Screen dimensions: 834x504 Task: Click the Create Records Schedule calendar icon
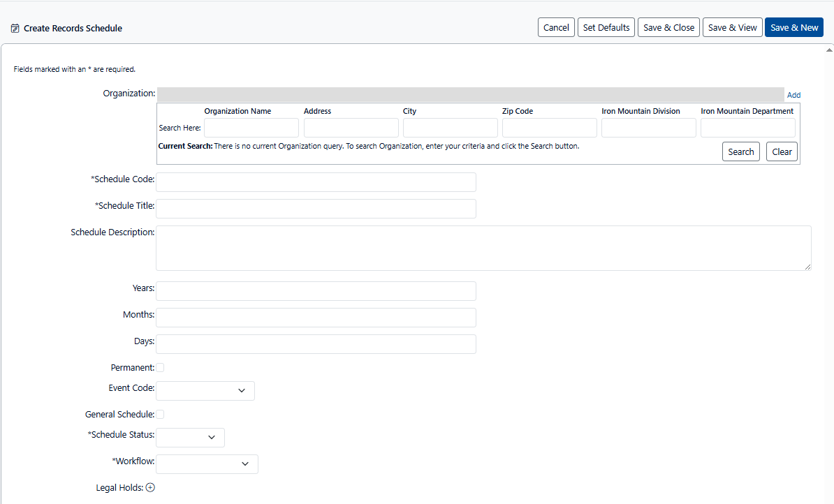pos(15,29)
